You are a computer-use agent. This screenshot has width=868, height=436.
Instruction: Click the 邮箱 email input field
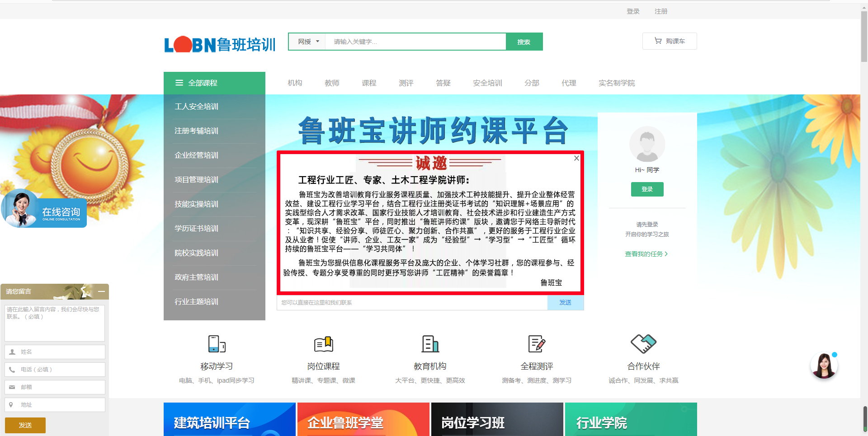coord(55,387)
